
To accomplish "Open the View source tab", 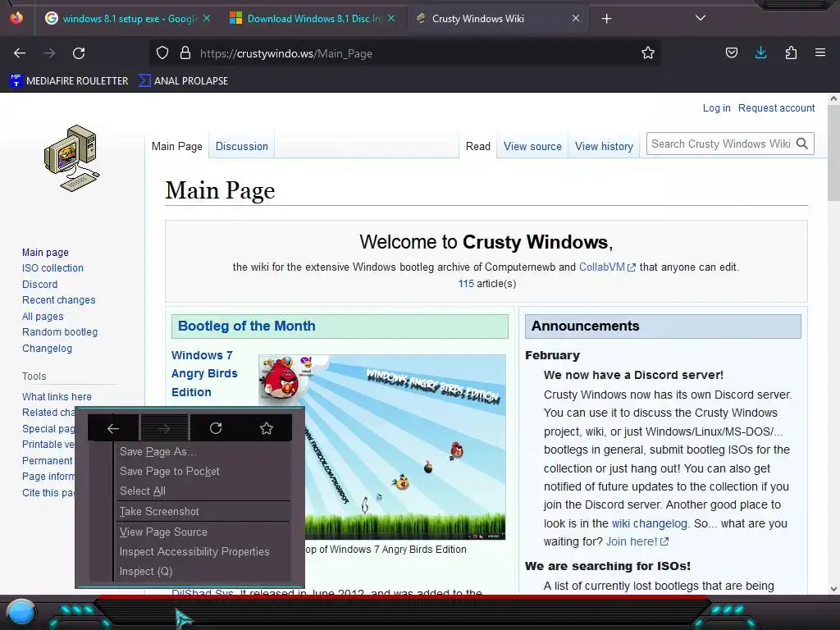I will click(x=532, y=146).
